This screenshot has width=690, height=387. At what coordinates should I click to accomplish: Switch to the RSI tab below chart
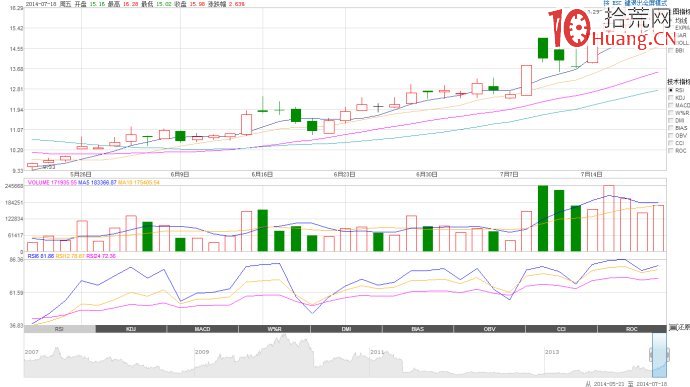59,329
